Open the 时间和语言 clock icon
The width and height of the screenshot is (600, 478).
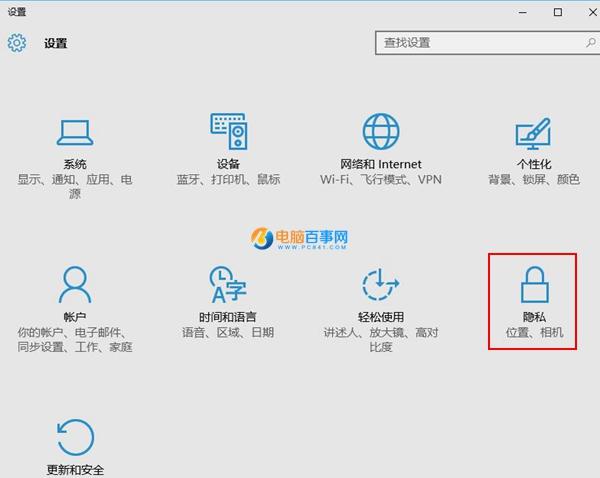[228, 284]
